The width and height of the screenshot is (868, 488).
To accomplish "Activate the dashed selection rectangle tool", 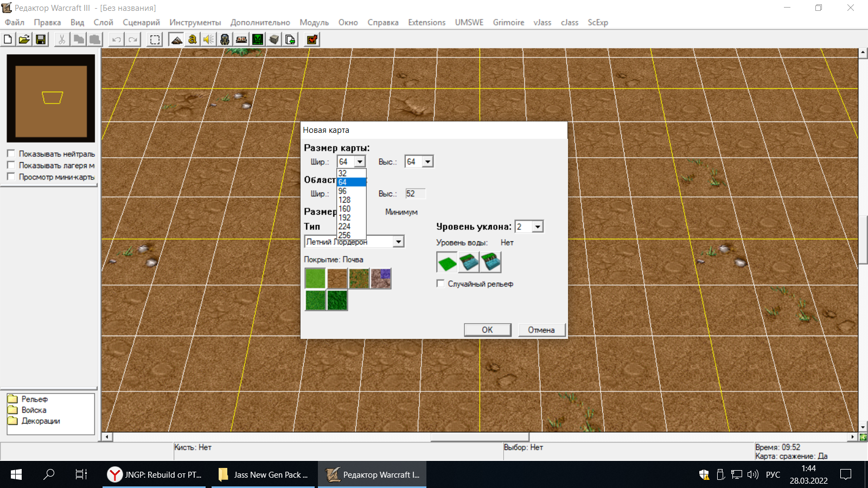I will (155, 40).
